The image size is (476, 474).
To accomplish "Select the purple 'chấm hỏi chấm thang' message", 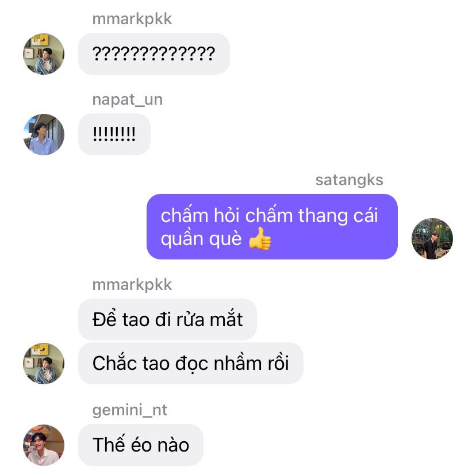I will tap(272, 227).
